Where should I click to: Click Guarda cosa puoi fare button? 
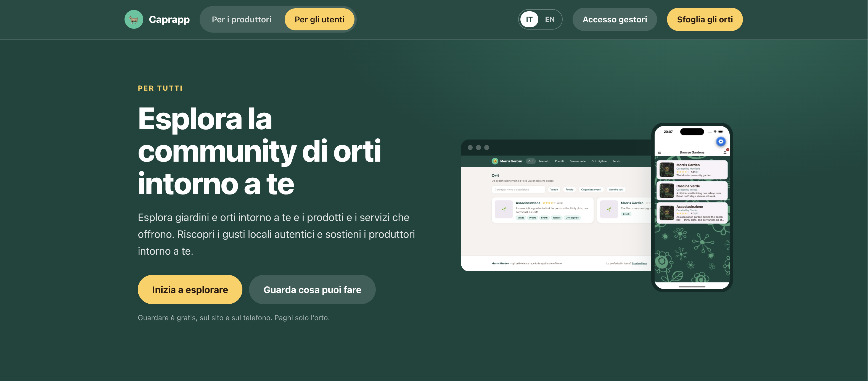click(312, 290)
